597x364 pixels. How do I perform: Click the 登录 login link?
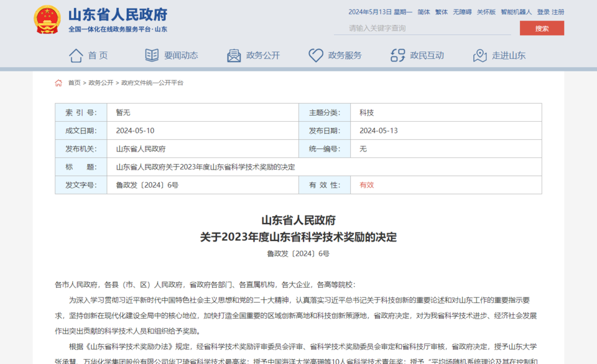click(543, 12)
